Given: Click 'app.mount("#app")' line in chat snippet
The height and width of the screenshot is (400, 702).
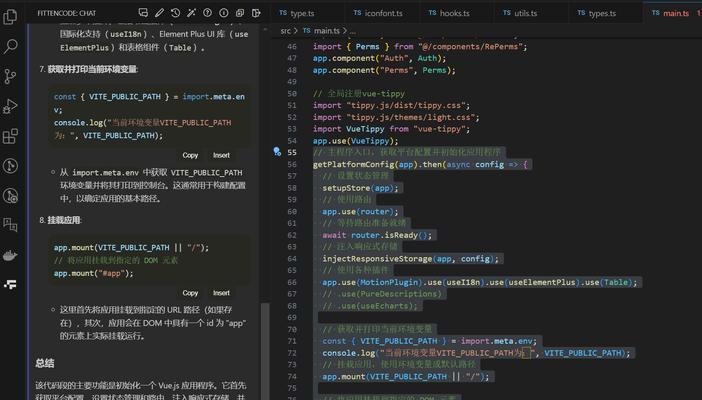Looking at the screenshot, I should [93, 273].
